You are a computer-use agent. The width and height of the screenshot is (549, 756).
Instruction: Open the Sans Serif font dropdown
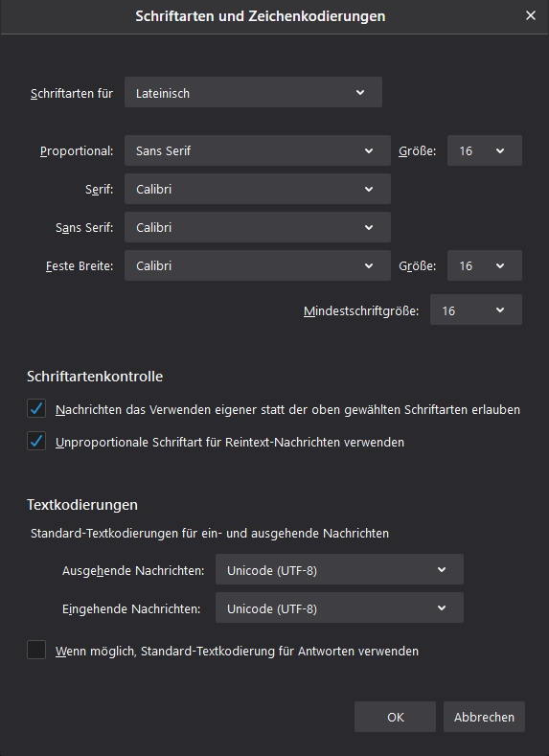tap(258, 227)
